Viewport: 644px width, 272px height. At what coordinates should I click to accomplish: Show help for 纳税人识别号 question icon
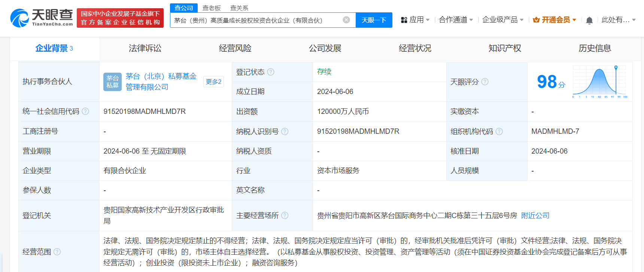(285, 132)
